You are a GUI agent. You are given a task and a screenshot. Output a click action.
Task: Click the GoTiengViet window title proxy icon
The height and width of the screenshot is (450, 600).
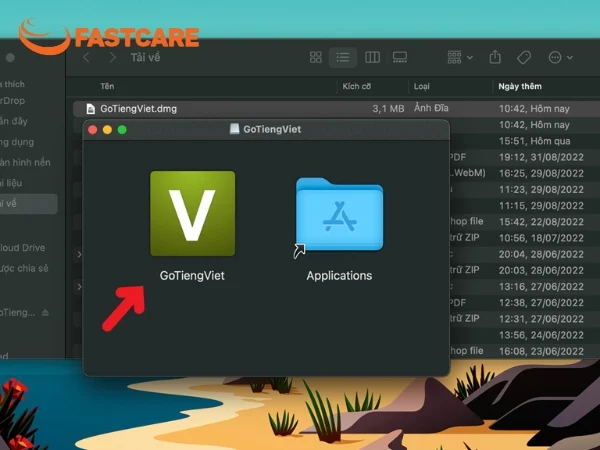click(x=234, y=129)
